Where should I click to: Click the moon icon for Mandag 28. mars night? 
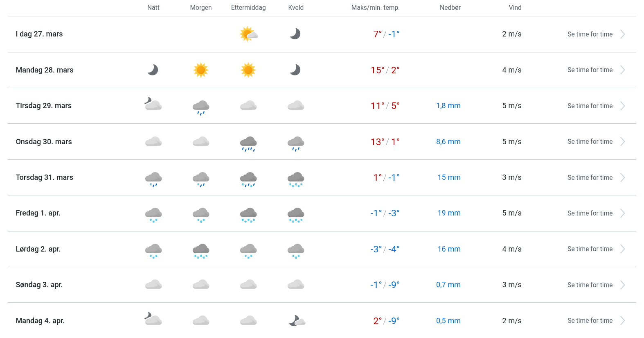(x=153, y=70)
